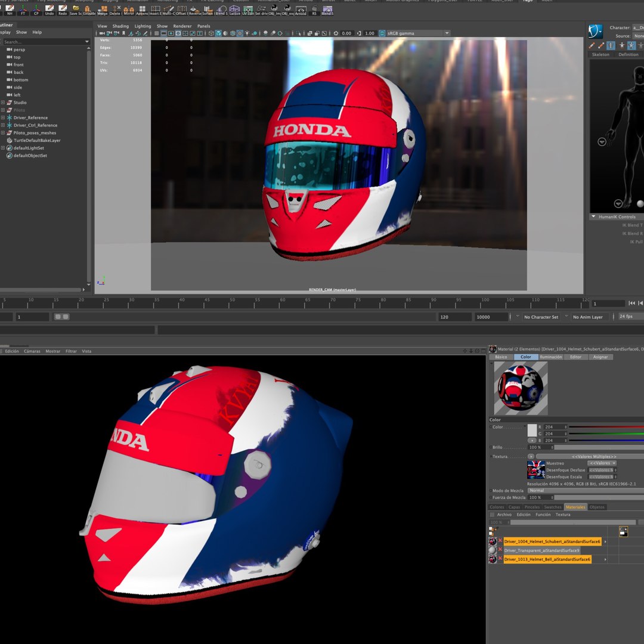The height and width of the screenshot is (644, 644).
Task: Click the RS clapperboard shelf icon
Action: (x=314, y=10)
